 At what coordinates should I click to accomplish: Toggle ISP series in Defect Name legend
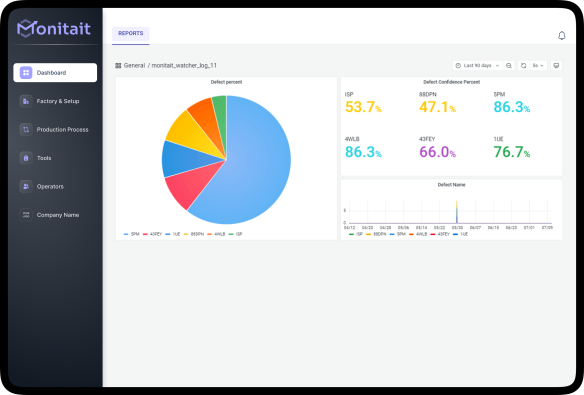[x=355, y=234]
